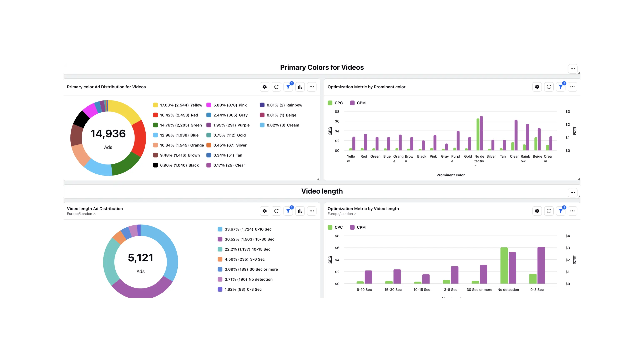Open settings gear for Optimization Metric by Video length

click(x=537, y=211)
